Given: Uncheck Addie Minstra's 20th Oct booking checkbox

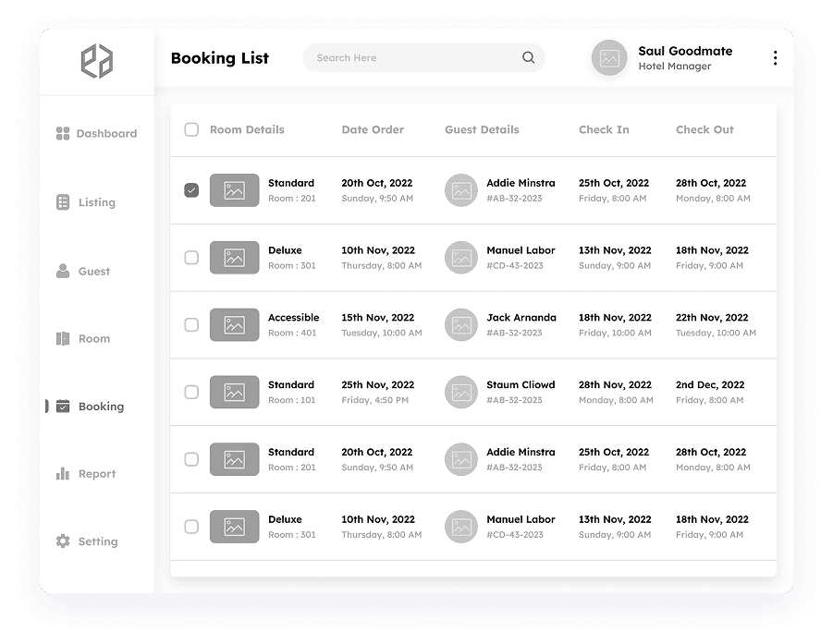Looking at the screenshot, I should 191,190.
